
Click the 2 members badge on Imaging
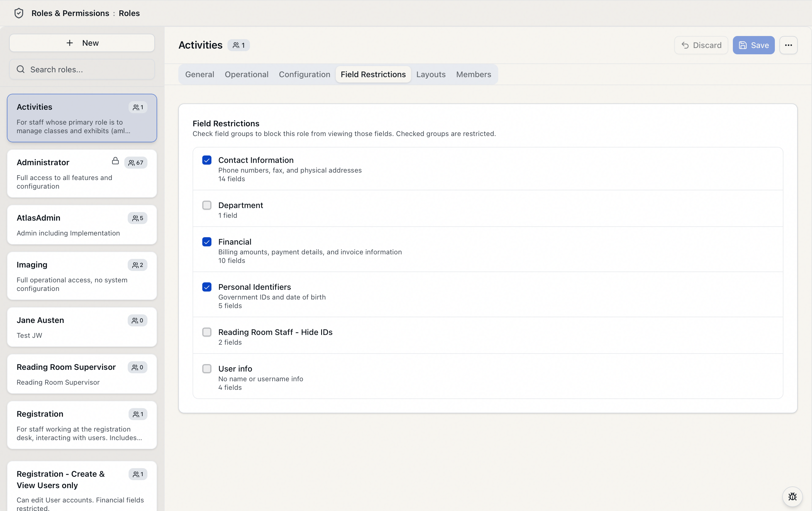(x=138, y=265)
